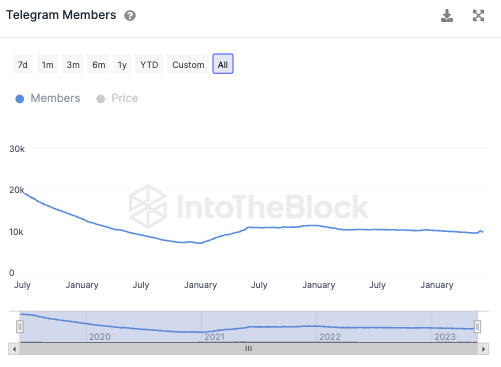
Task: Click the right handle of the range navigator
Action: (477, 327)
